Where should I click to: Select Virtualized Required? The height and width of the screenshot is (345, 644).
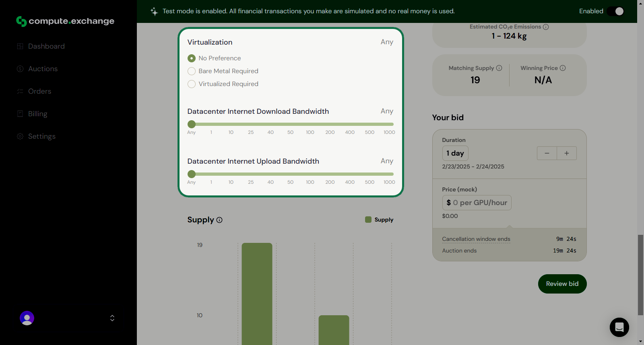[x=192, y=84]
